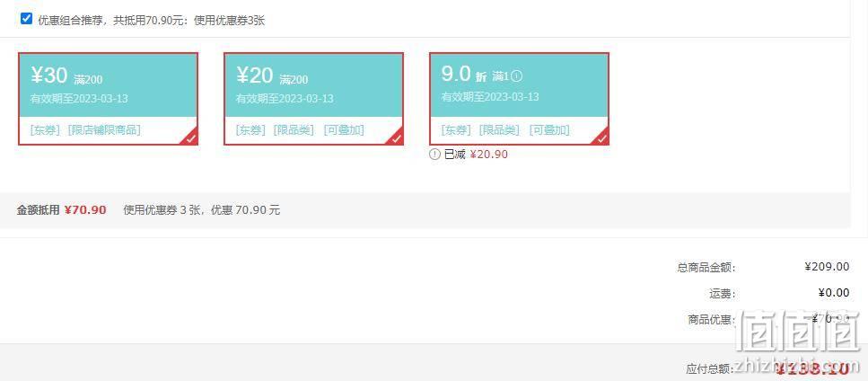Click the [东券] tag on the 9.0折 coupon
The image size is (868, 381).
[x=456, y=130]
